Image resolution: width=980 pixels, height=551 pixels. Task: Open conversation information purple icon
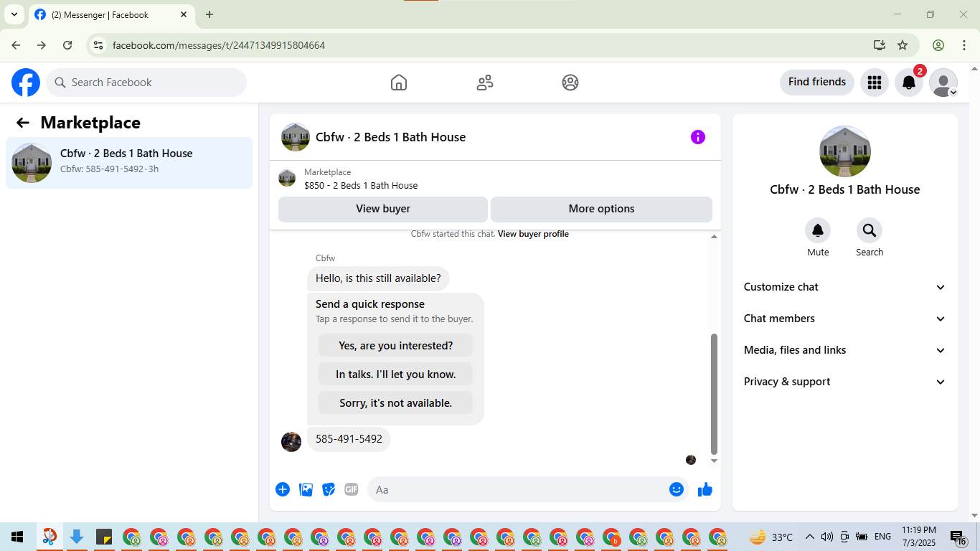(x=698, y=137)
